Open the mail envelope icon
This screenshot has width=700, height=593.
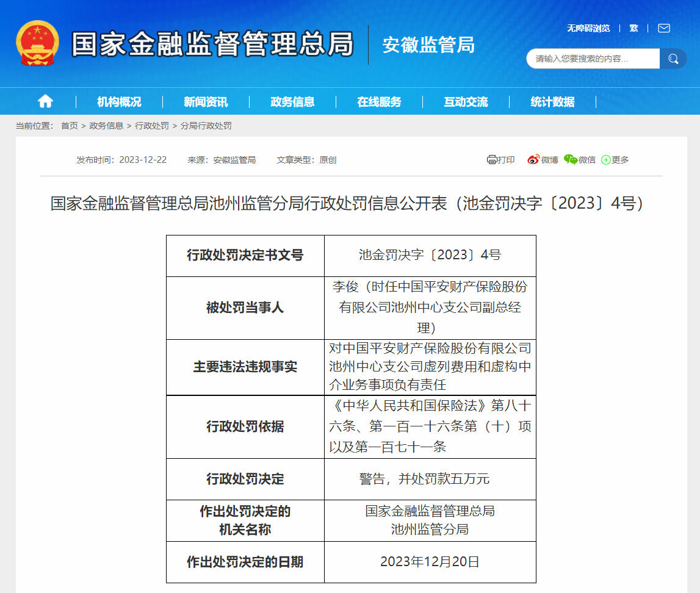click(x=664, y=28)
